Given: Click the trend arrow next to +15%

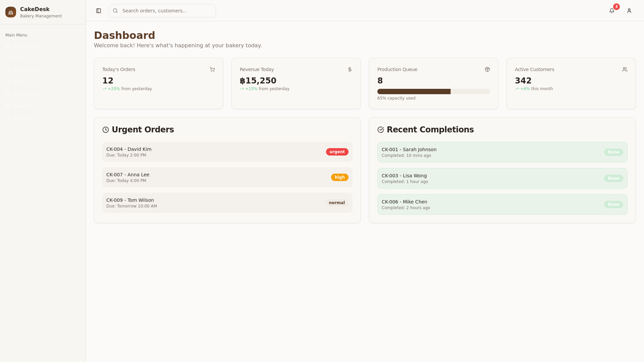Looking at the screenshot, I should 242,89.
